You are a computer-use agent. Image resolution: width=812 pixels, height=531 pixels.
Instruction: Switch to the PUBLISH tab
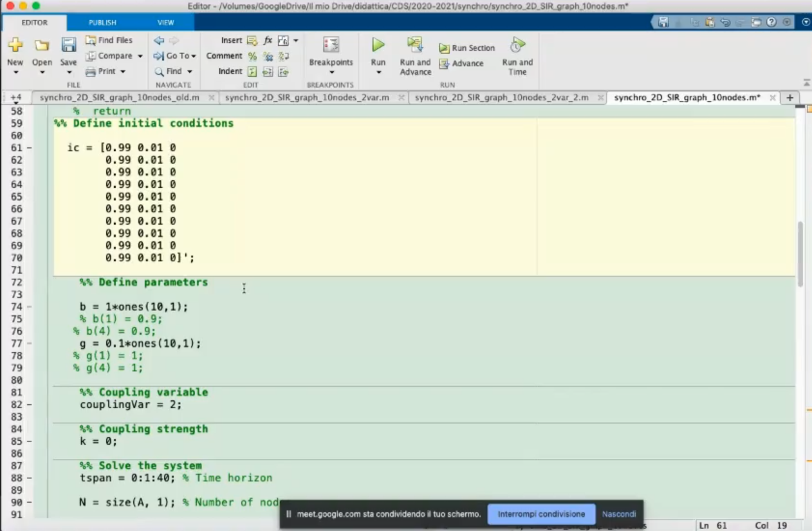(x=102, y=23)
